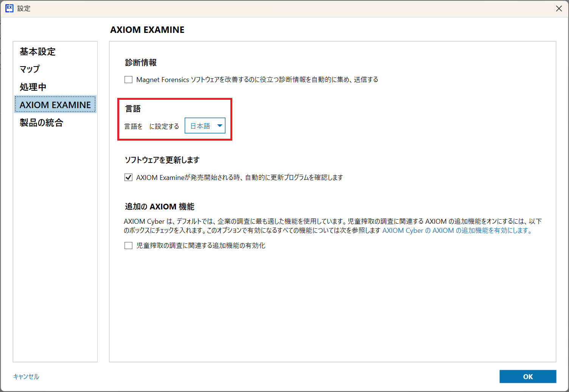This screenshot has height=392, width=569.
Task: Enable 児童搾取の調査 additional features checkbox
Action: (x=129, y=246)
